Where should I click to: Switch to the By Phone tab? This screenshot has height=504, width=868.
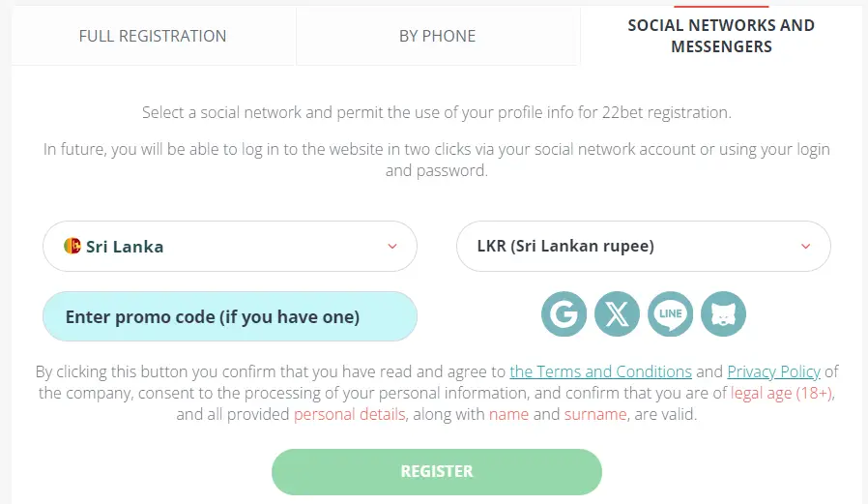pyautogui.click(x=438, y=36)
